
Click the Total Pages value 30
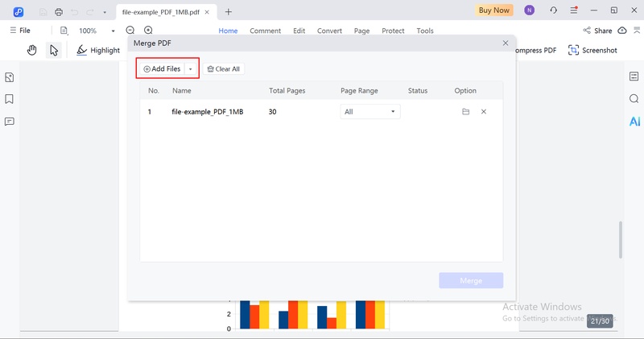pyautogui.click(x=272, y=112)
